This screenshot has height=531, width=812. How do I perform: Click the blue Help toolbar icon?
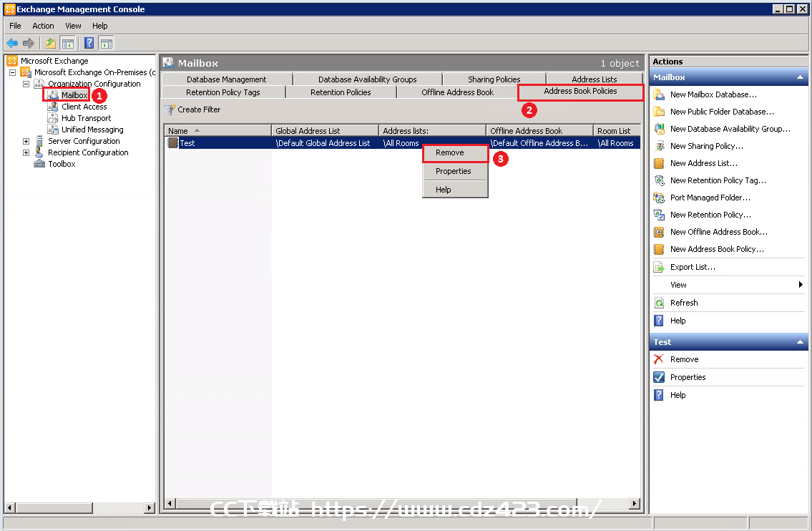[x=89, y=44]
